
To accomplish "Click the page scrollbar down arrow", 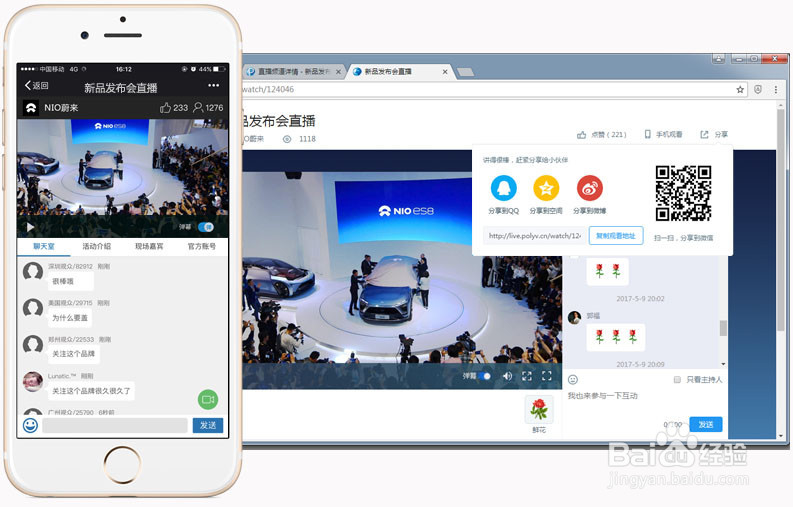I will click(x=781, y=435).
